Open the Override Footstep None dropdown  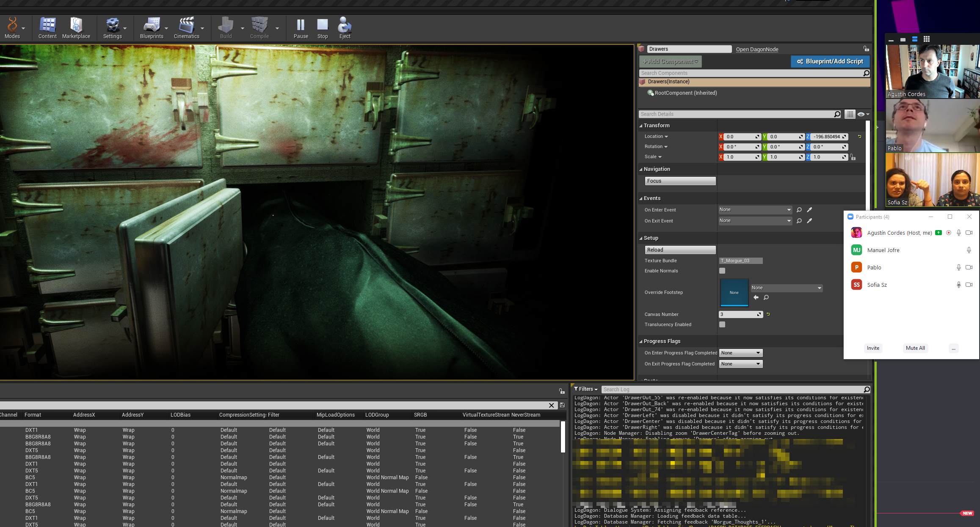[x=787, y=288]
